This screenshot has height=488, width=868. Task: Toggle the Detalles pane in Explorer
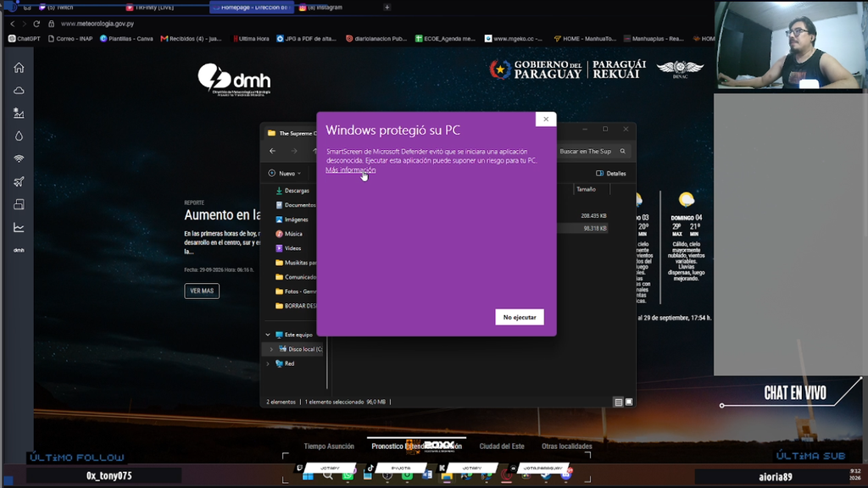point(610,173)
